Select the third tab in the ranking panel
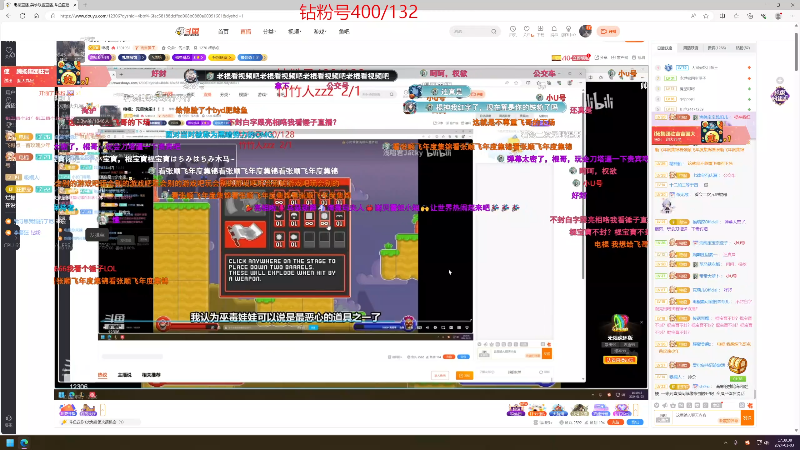This screenshot has width=800, height=450. pos(716,48)
